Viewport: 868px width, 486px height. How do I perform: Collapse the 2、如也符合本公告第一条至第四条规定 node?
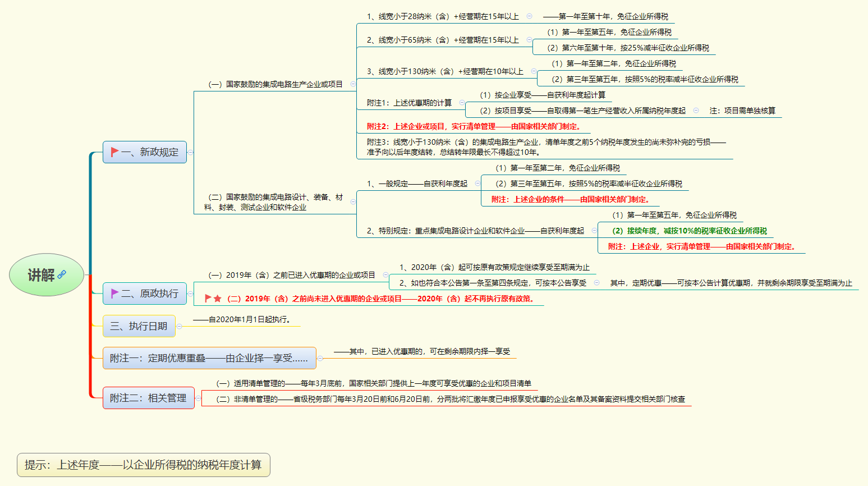tap(596, 283)
